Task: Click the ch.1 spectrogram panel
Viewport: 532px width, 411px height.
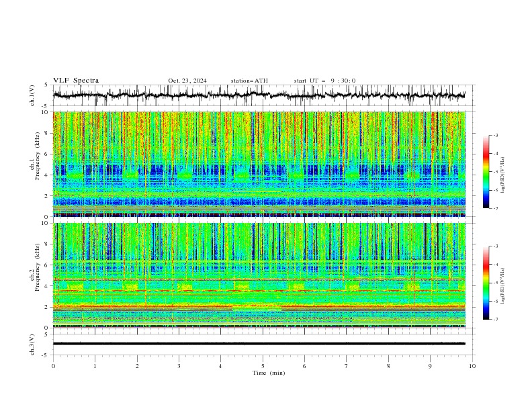Action: (259, 164)
